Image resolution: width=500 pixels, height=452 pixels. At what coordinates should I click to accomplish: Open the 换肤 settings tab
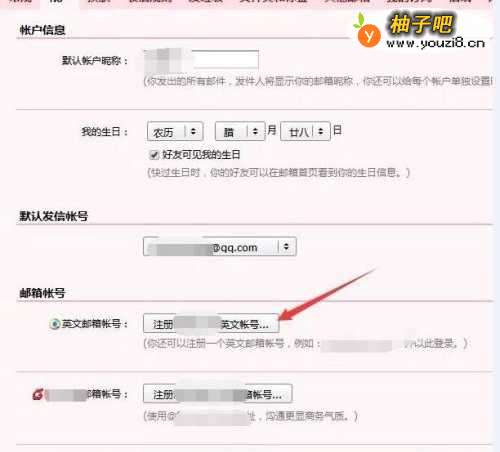[98, 1]
